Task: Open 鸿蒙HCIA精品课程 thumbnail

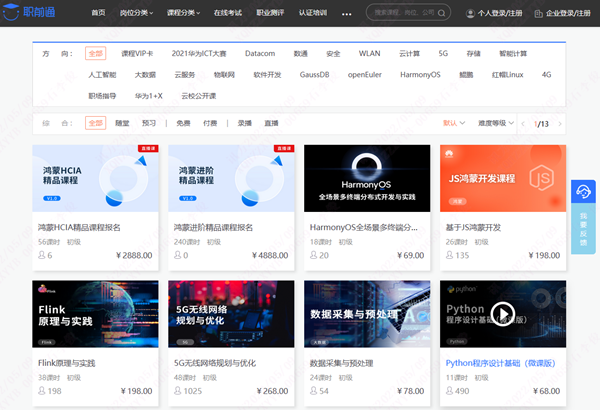Action: click(x=95, y=178)
